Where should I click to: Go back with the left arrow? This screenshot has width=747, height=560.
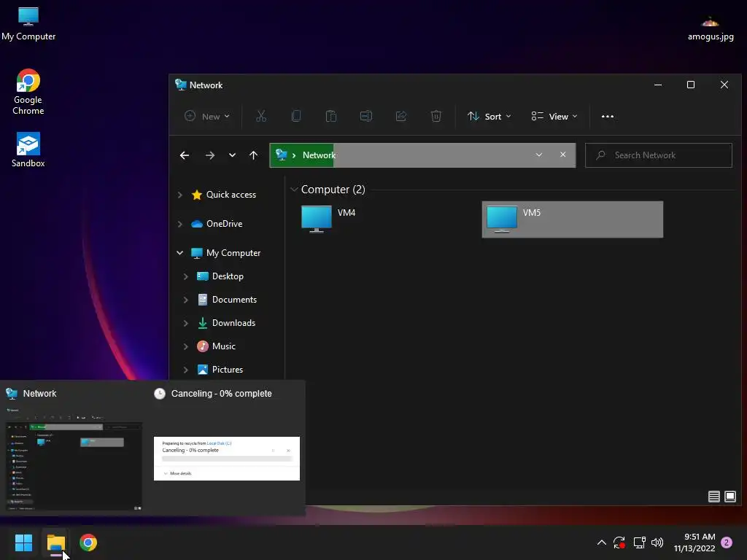[x=185, y=155]
